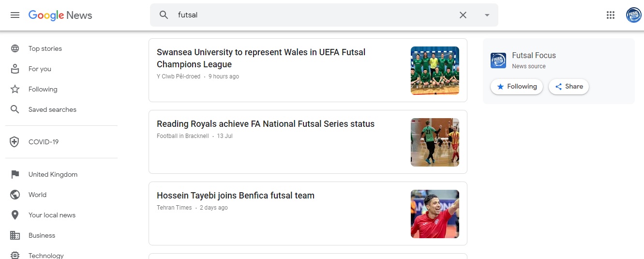Open Reading Royals article headline
The height and width of the screenshot is (259, 644).
click(266, 124)
